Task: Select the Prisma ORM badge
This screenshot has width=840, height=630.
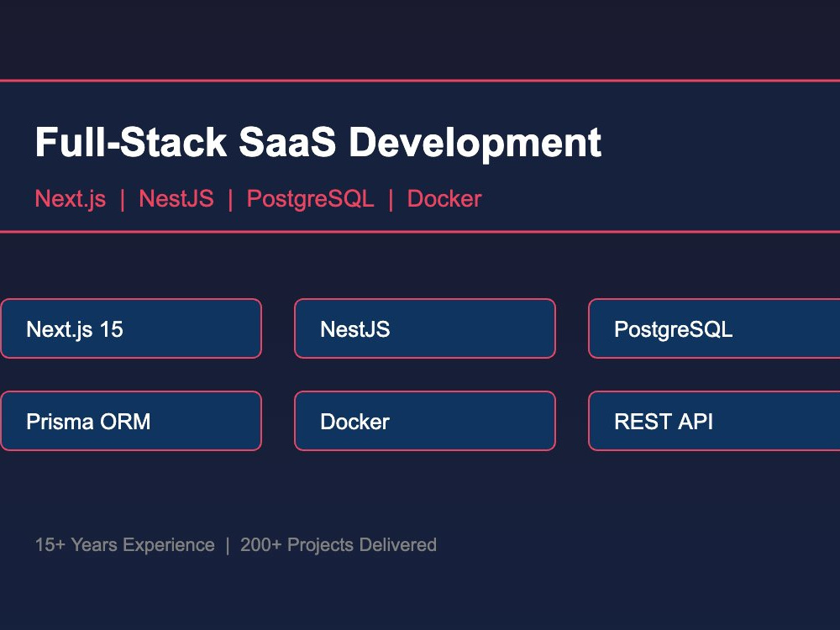Action: (131, 421)
